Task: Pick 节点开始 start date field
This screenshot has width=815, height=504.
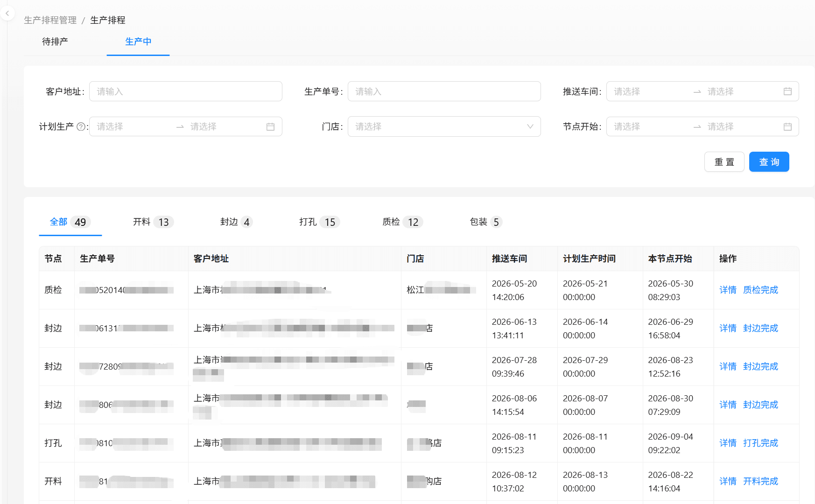Action: click(649, 126)
